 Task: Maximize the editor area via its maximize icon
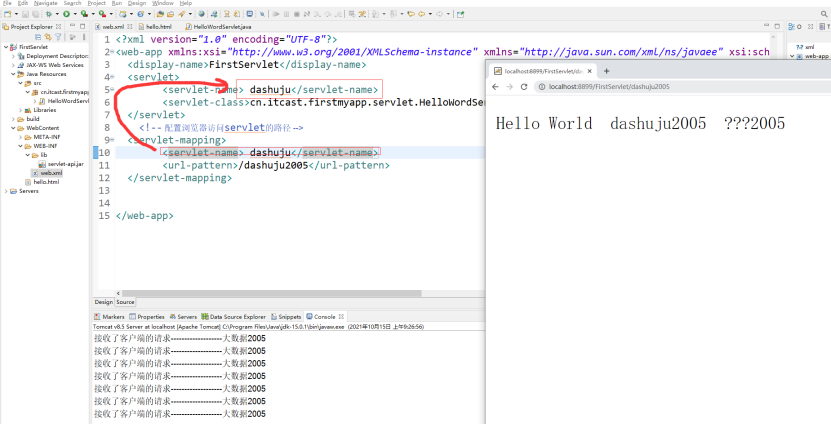click(777, 26)
